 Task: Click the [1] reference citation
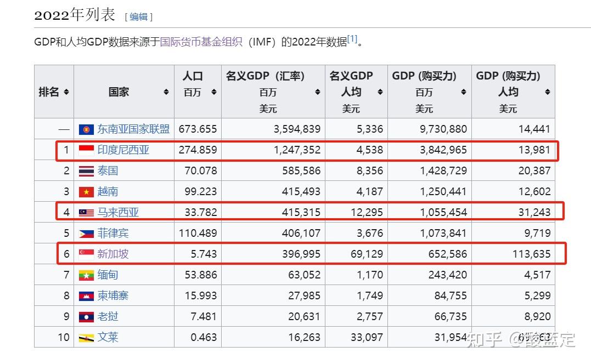click(353, 38)
